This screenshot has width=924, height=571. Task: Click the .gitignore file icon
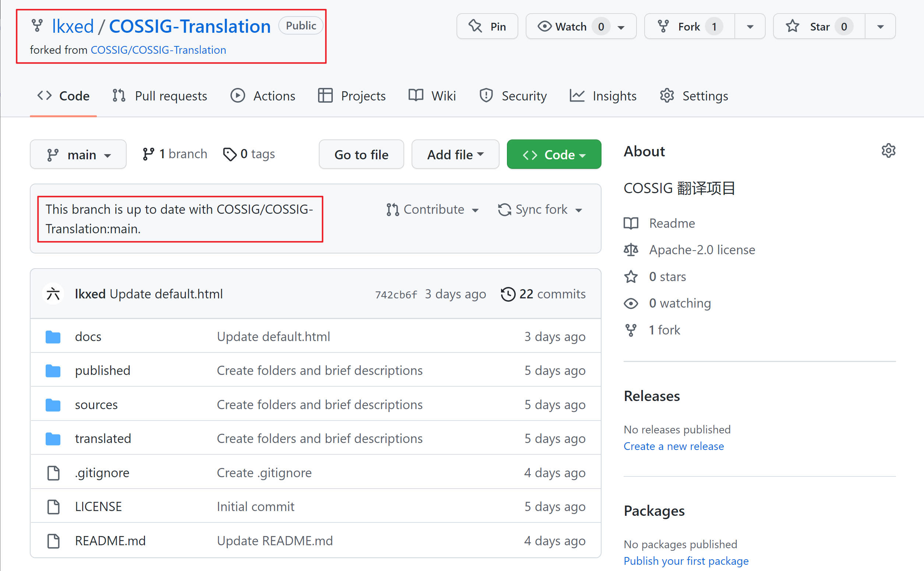click(x=53, y=473)
